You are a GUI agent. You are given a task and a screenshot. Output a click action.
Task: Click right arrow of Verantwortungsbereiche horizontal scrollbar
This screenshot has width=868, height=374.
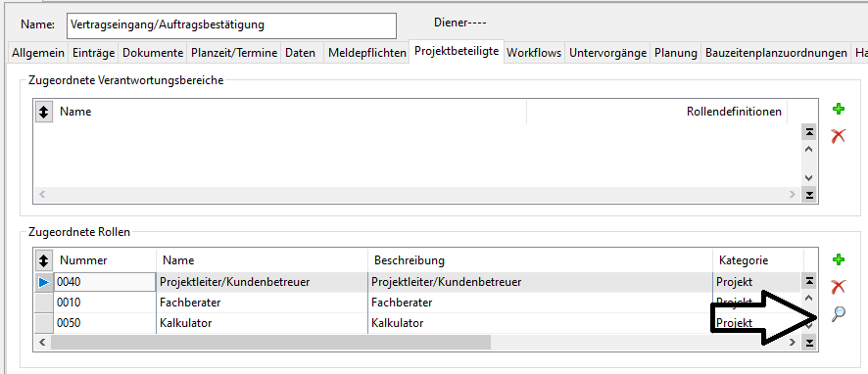point(793,195)
